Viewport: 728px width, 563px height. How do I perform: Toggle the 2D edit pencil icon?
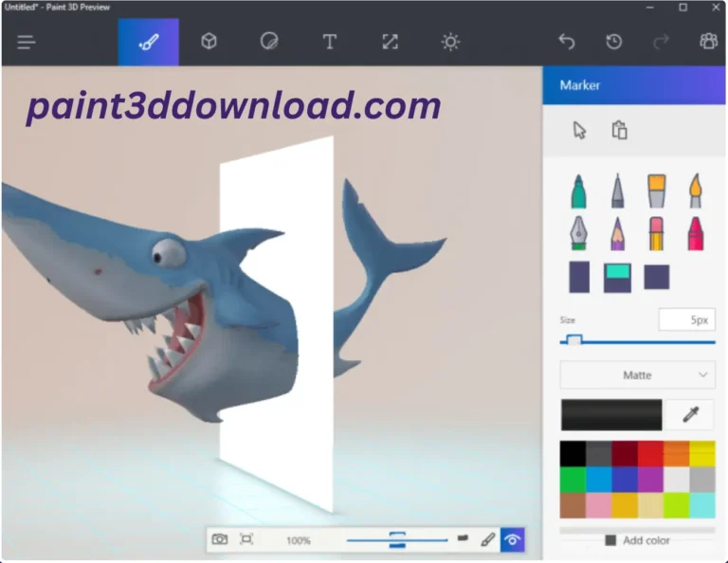pyautogui.click(x=487, y=539)
